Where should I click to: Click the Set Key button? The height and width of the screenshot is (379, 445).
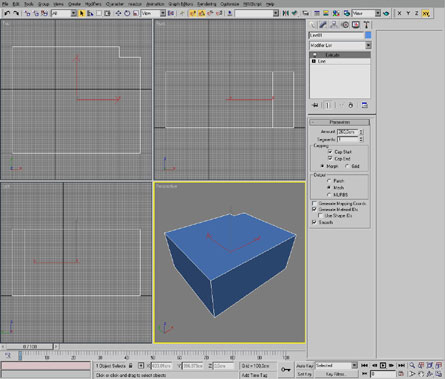(305, 374)
